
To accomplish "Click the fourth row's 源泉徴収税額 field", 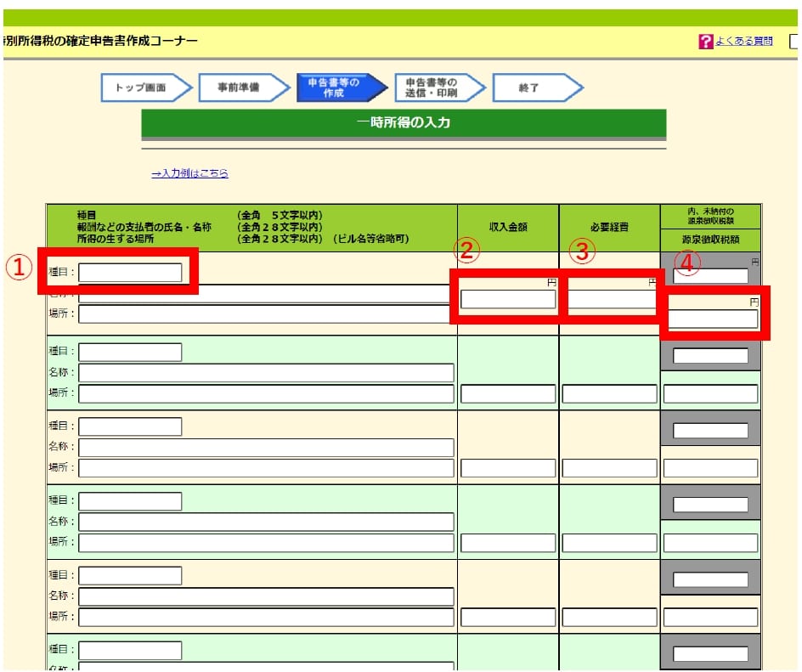I will 710,543.
